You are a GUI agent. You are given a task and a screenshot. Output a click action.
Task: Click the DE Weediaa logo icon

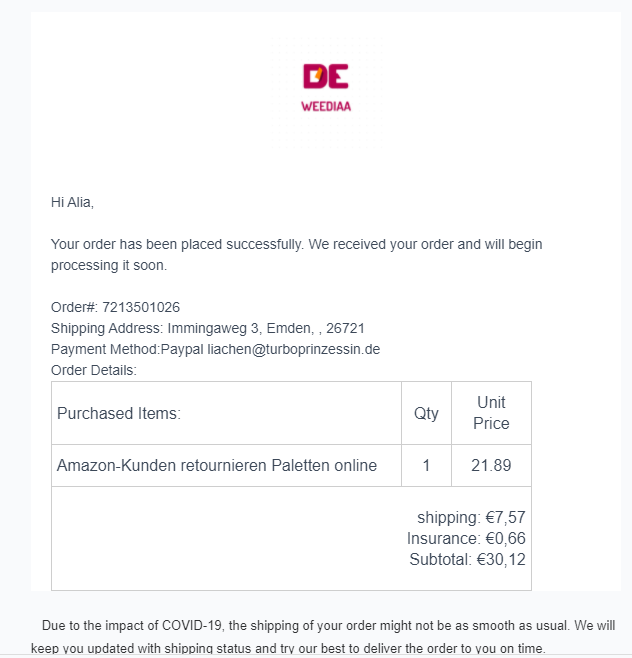[x=325, y=76]
